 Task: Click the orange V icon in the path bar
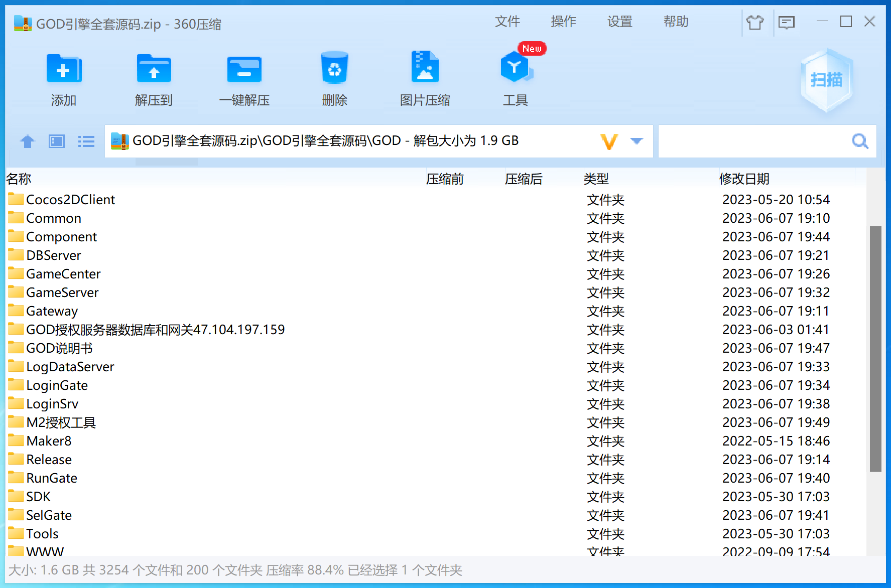pyautogui.click(x=609, y=141)
